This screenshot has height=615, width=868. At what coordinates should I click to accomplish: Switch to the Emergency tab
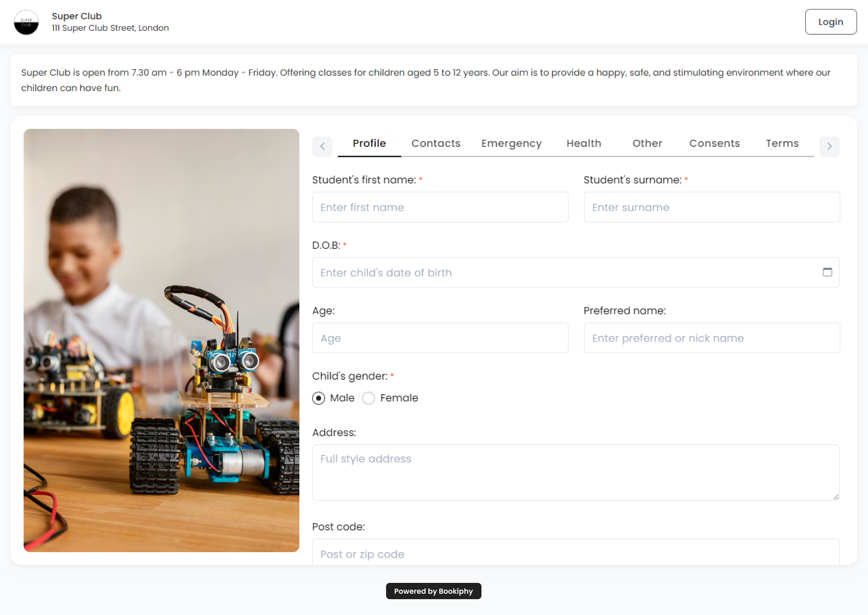point(511,143)
